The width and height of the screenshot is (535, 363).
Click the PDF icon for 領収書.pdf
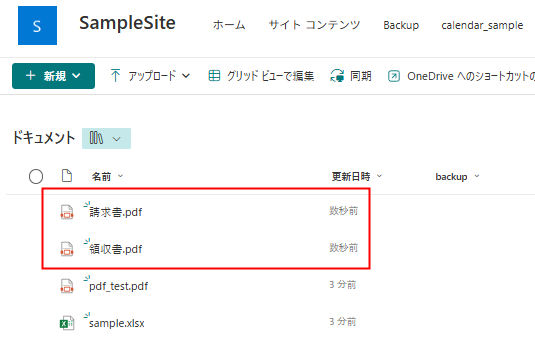[67, 249]
